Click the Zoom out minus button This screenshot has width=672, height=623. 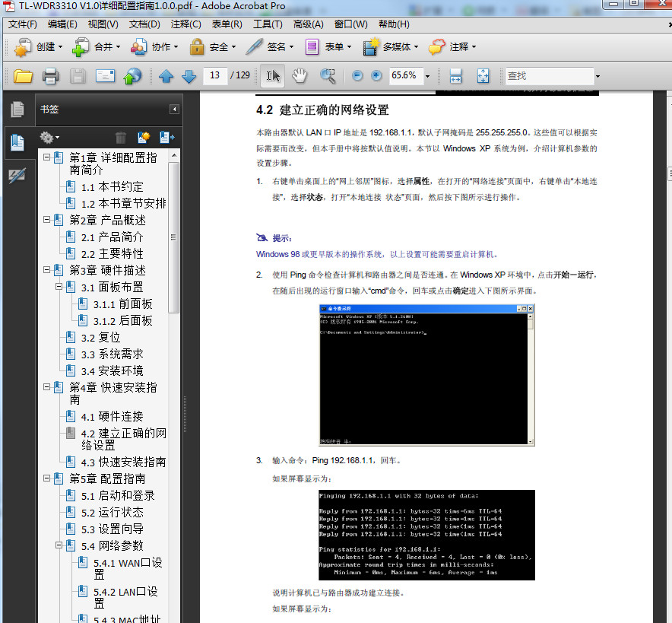tap(357, 76)
